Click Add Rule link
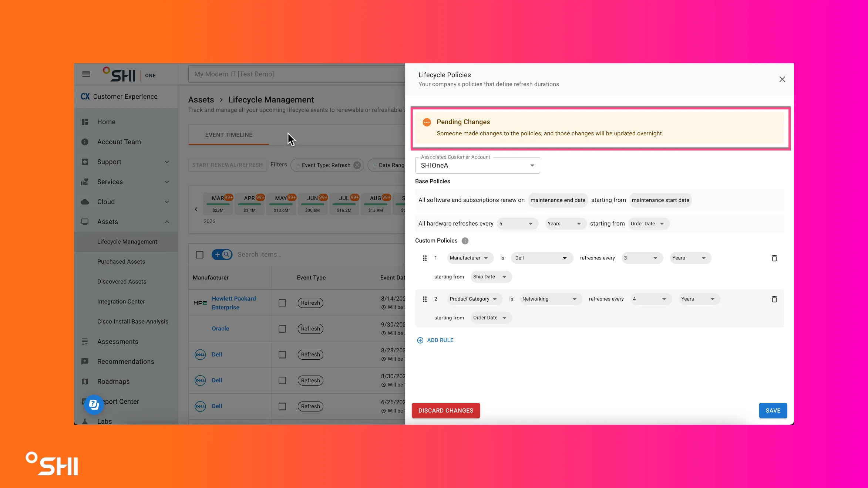 pyautogui.click(x=435, y=340)
